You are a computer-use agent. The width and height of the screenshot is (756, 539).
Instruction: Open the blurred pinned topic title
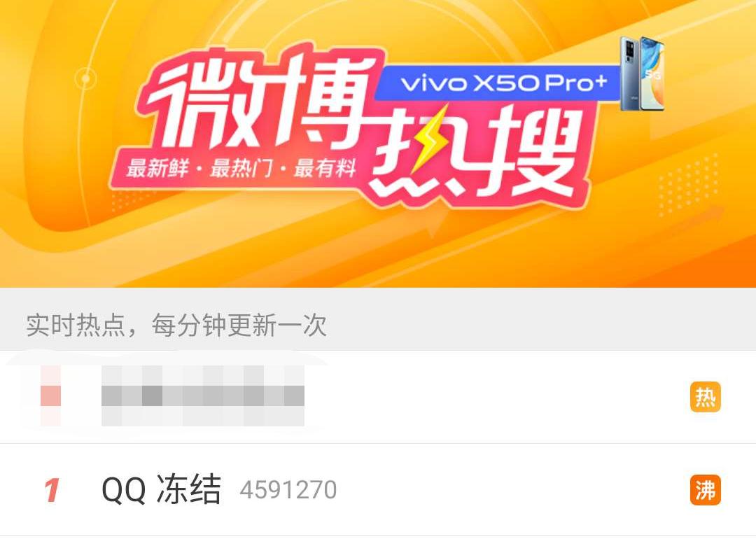pos(203,395)
